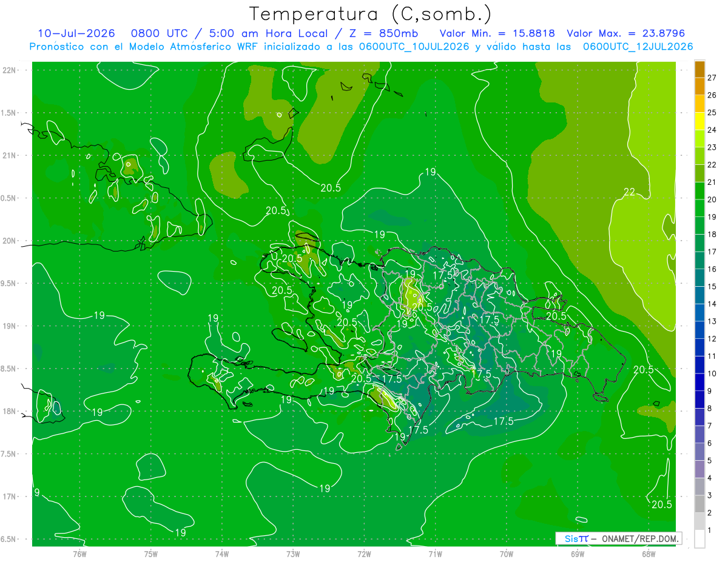The height and width of the screenshot is (562, 728).
Task: Click the '68W' longitude axis label
Action: point(649,554)
